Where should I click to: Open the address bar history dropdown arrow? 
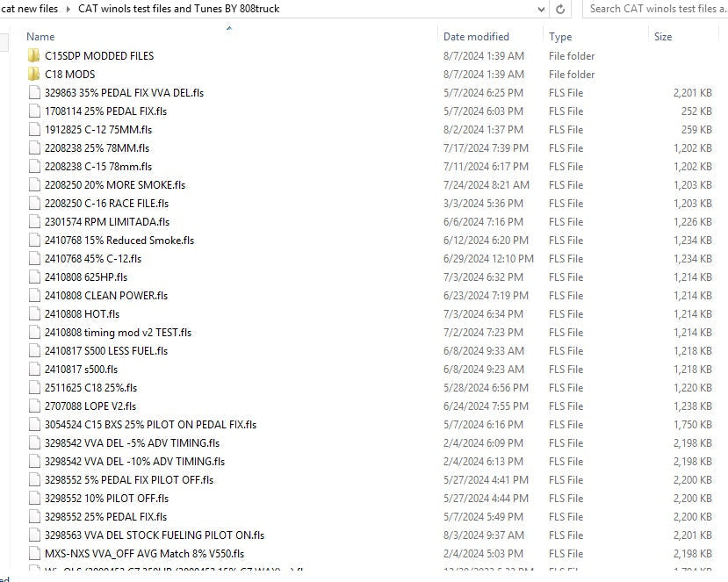(x=541, y=9)
